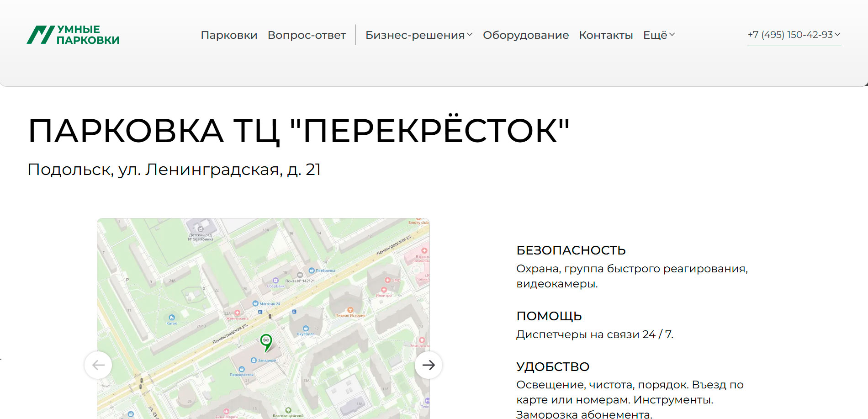
Task: Click the Инвитро clinic marker on map
Action: (384, 290)
